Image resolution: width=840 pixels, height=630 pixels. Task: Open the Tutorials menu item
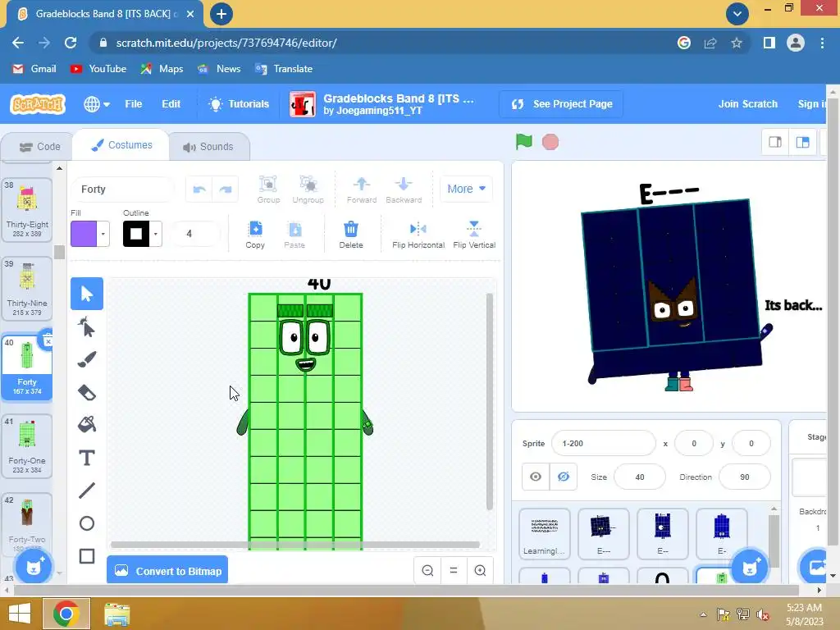click(239, 104)
